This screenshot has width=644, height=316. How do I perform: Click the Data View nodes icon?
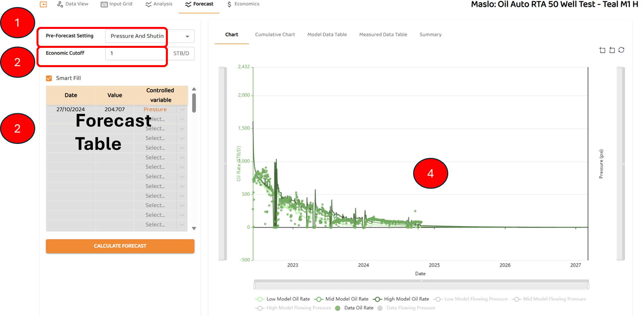pyautogui.click(x=60, y=4)
